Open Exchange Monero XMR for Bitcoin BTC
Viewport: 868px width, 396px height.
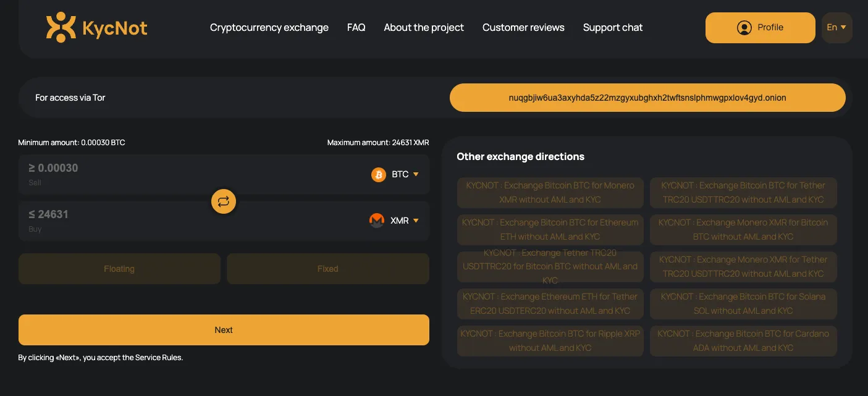coord(743,230)
